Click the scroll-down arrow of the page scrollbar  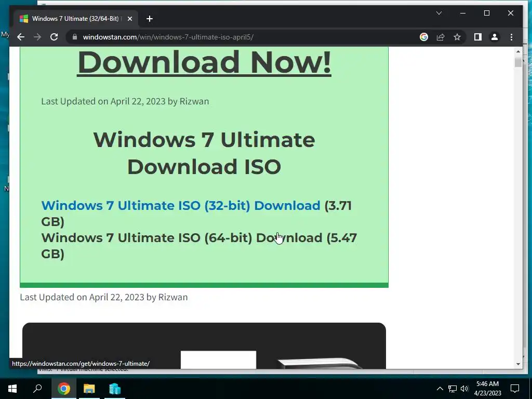(518, 364)
